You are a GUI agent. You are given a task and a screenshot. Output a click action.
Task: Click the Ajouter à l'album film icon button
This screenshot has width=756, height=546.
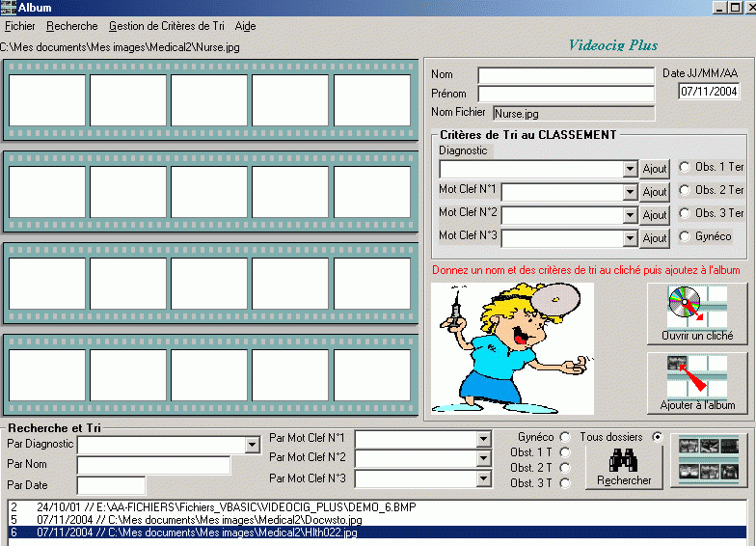(x=697, y=384)
